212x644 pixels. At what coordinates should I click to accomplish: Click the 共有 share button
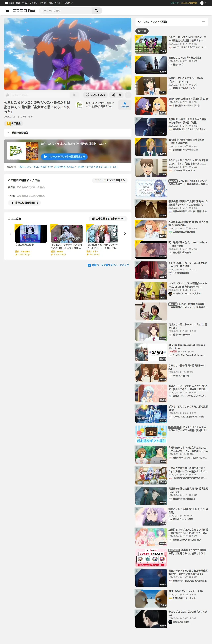116,95
